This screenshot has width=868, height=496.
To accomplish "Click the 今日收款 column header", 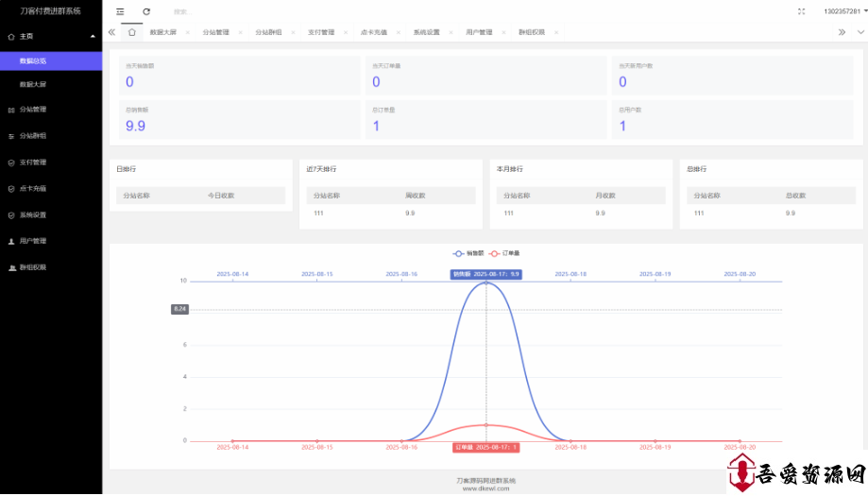I will click(221, 196).
